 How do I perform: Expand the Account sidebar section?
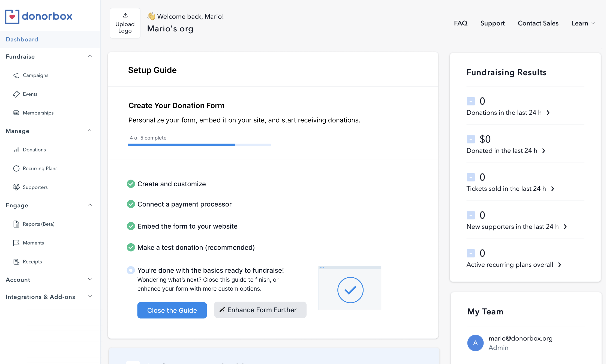click(90, 280)
